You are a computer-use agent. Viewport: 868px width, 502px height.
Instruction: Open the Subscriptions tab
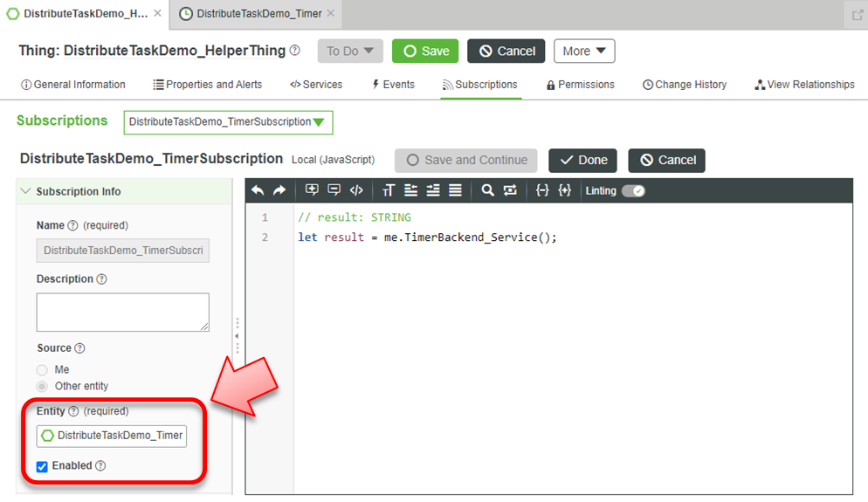pyautogui.click(x=480, y=85)
